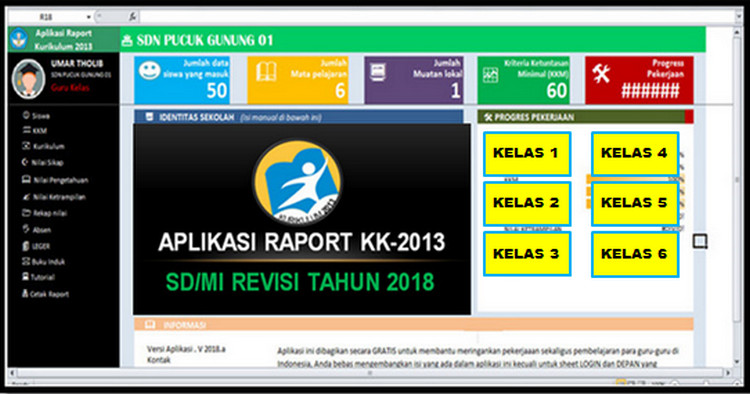Click the Nilai Pengetahuan laptop icon
750x394 pixels.
coord(26,180)
